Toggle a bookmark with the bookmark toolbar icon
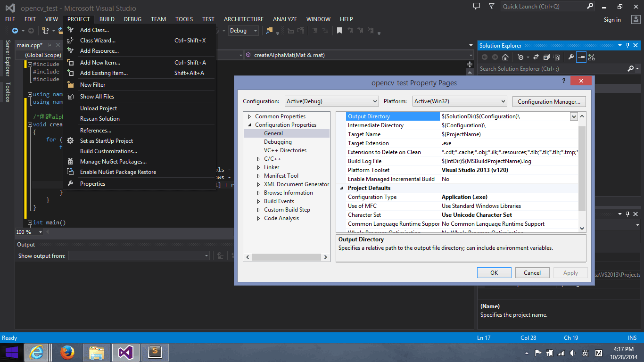Viewport: 644px width, 362px height. point(339,31)
